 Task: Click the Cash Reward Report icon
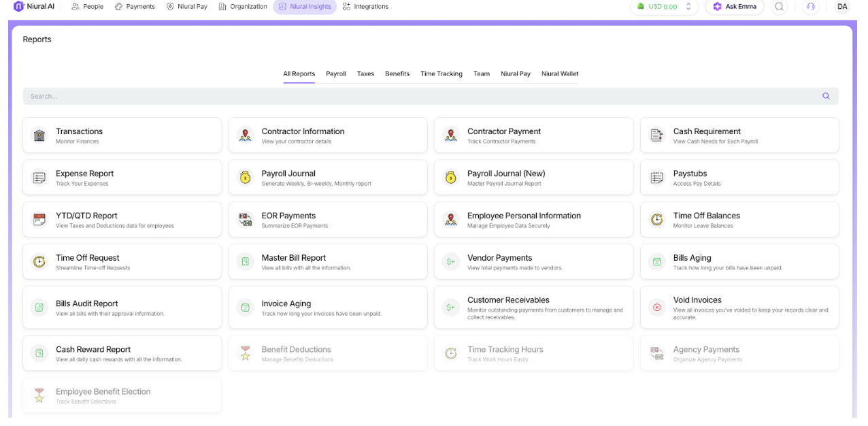(x=39, y=353)
